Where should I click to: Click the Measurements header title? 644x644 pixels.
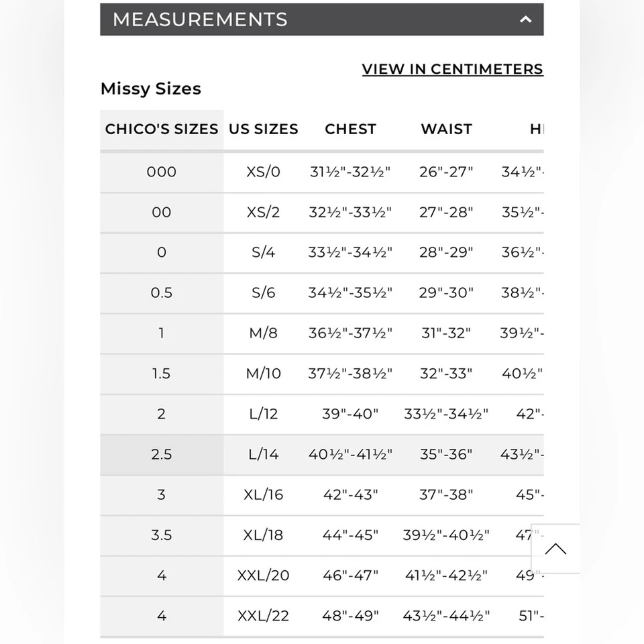click(x=200, y=19)
